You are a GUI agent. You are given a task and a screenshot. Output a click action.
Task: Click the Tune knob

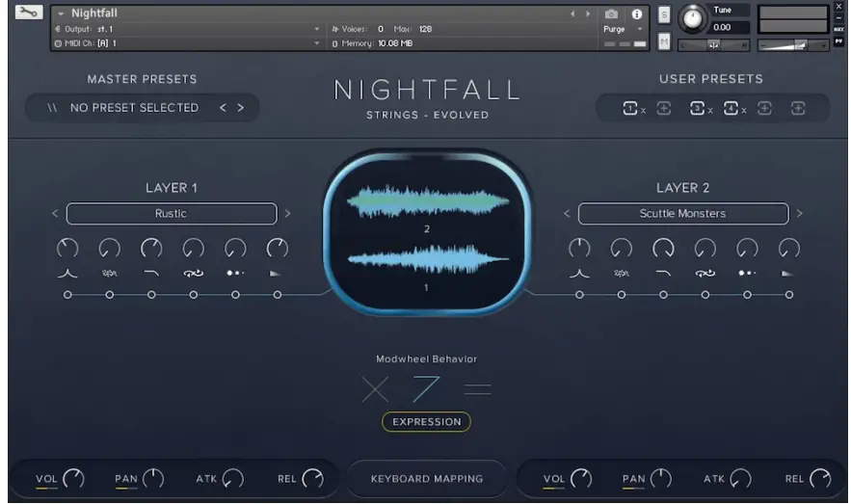pyautogui.click(x=692, y=18)
